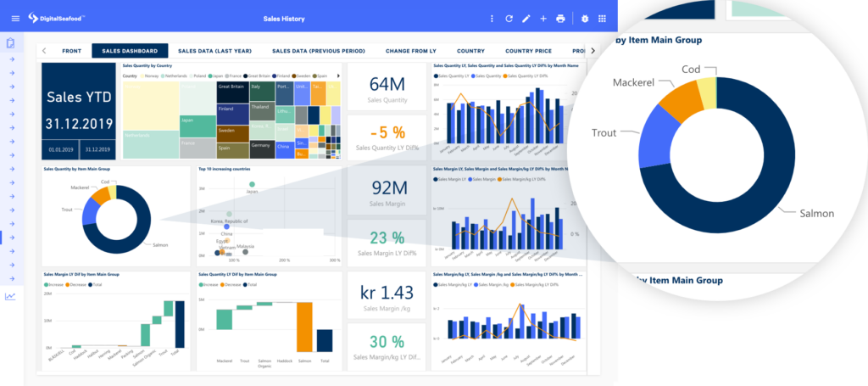Click the 30 % Sales Margin/kg LY Dif card
Image resolution: width=868 pixels, height=386 pixels.
(x=387, y=346)
